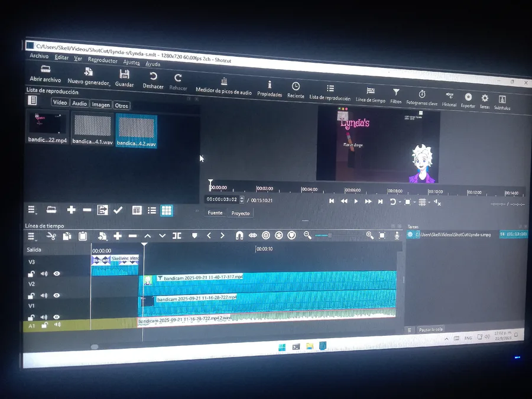Open Windows Start button in taskbar
Screen dimensions: 532x399
tap(282, 348)
